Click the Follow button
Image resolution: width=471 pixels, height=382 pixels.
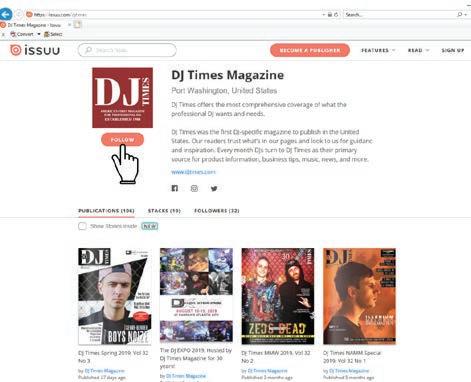[x=122, y=140]
